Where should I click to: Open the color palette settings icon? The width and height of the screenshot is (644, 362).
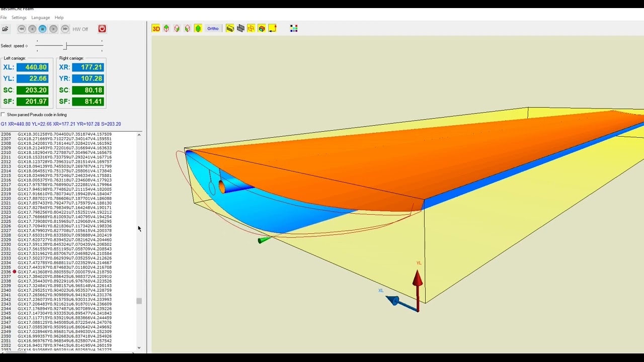click(294, 29)
